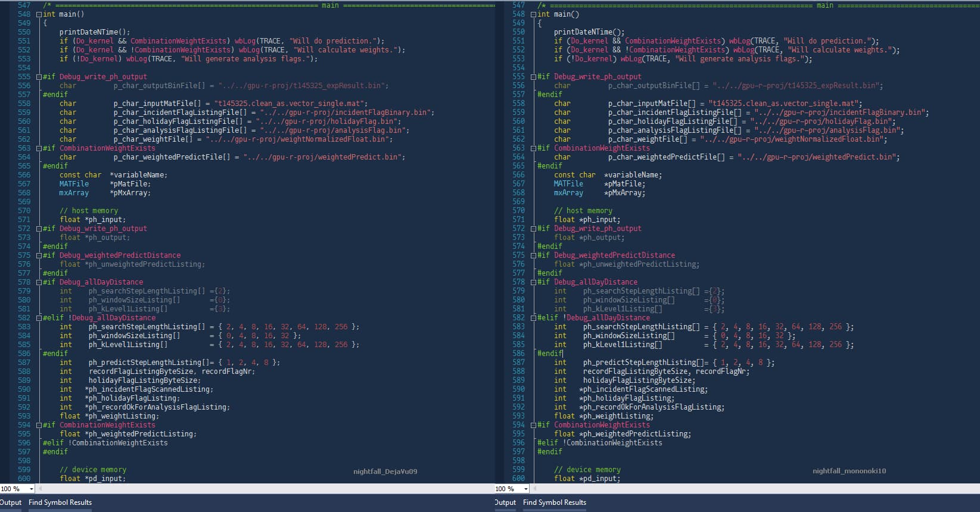Click right-pane horizontal scrollbar left arrow
Image resolution: width=980 pixels, height=512 pixels.
click(x=535, y=489)
